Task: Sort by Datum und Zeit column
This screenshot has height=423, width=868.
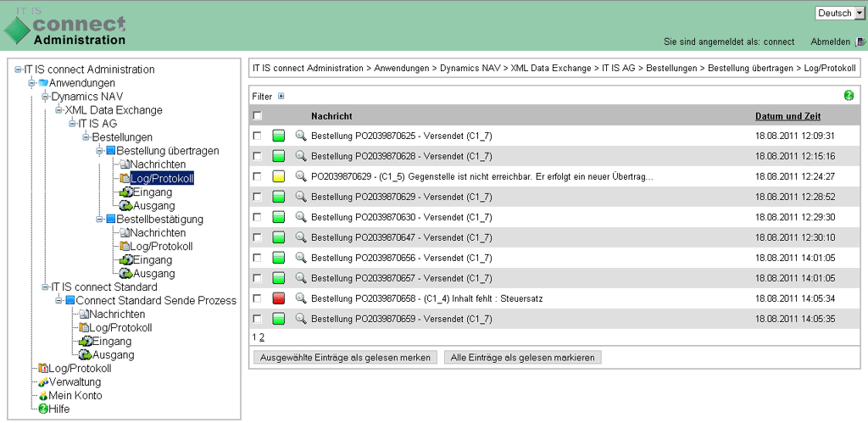Action: [787, 116]
